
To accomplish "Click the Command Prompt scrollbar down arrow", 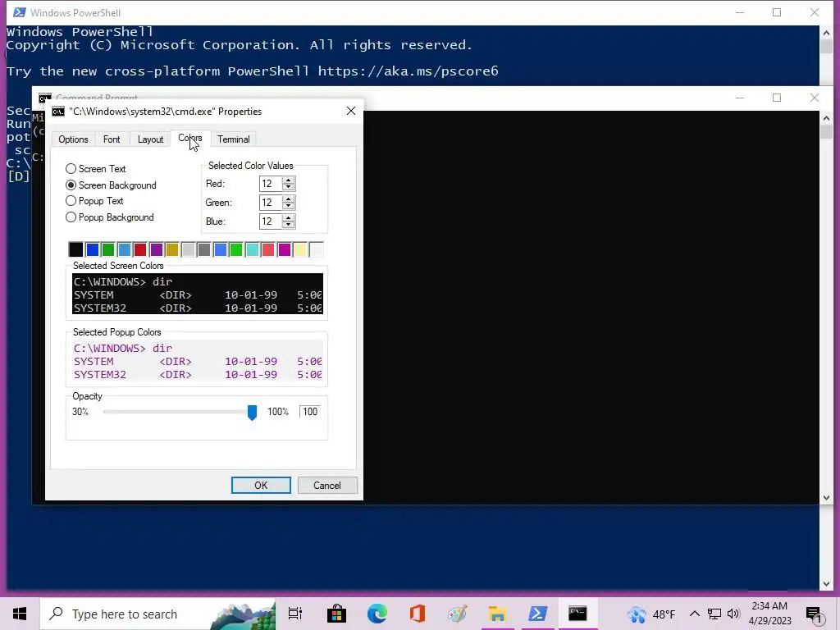I will [x=825, y=498].
